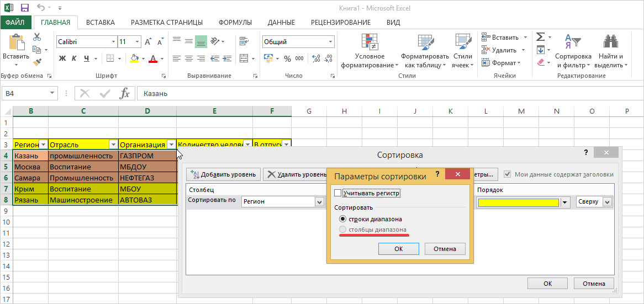This screenshot has height=304, width=644.
Task: Expand the Сортировать по Регион dropdown
Action: coord(319,202)
